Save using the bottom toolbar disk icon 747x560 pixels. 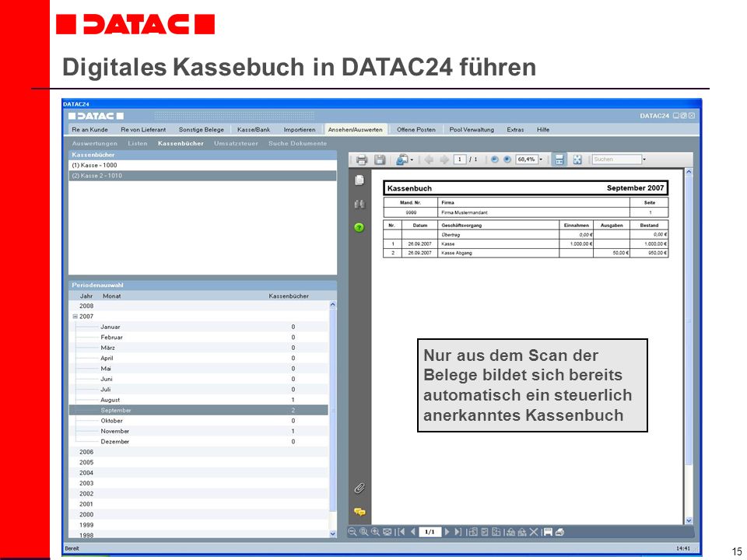pos(548,532)
